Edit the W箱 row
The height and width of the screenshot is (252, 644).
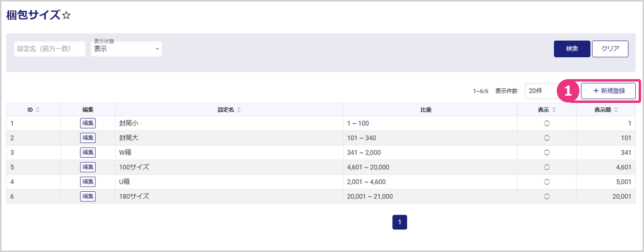(x=88, y=152)
